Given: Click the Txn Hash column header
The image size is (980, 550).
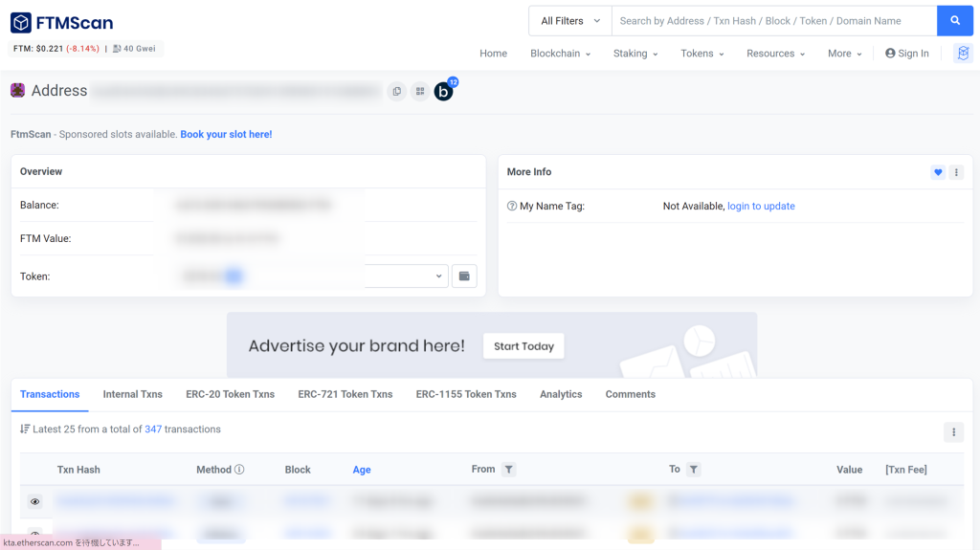Looking at the screenshot, I should (x=78, y=470).
